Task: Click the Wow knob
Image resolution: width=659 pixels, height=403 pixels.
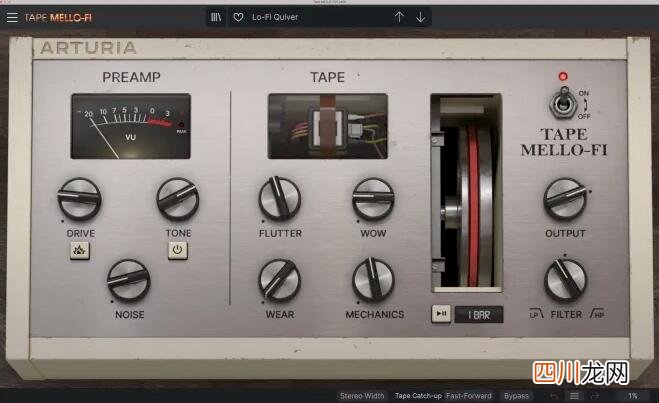Action: point(373,199)
